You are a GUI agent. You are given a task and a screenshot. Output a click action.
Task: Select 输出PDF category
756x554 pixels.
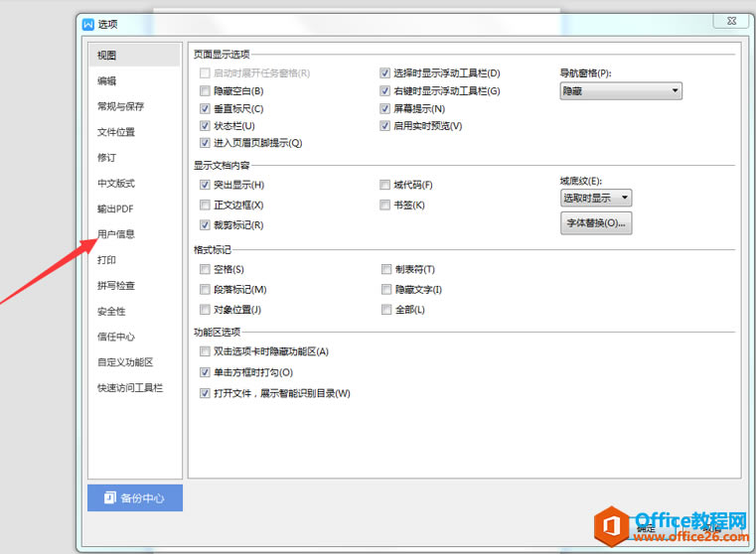115,208
